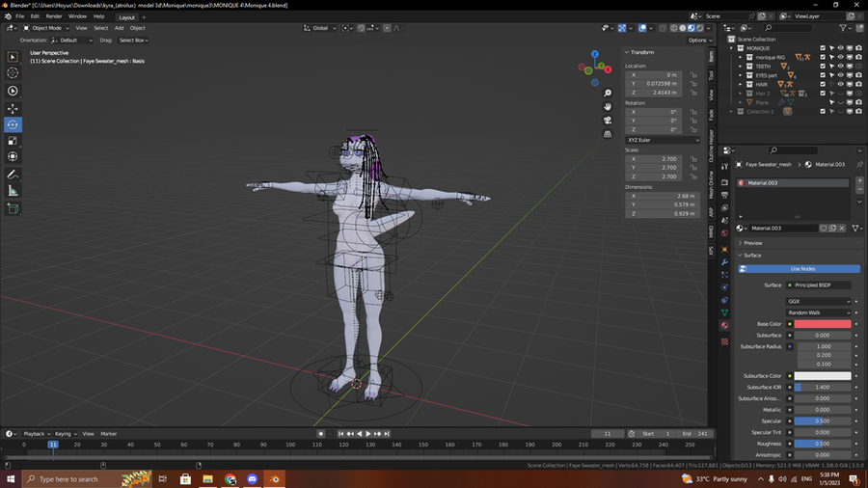Select the Move tool in the toolbar
The height and width of the screenshot is (488, 868).
coord(13,109)
